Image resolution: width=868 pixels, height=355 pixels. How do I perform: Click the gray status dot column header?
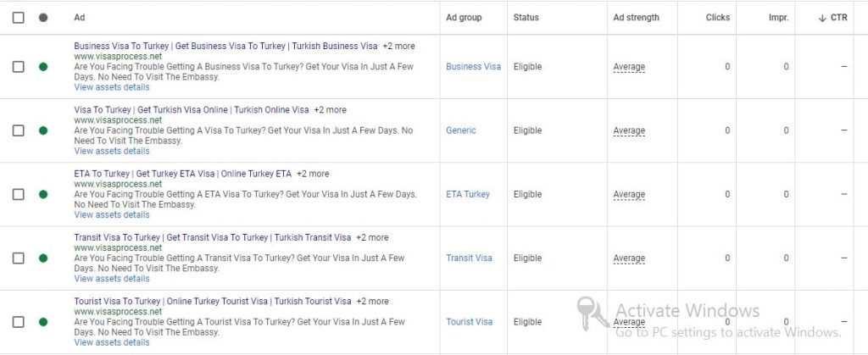(43, 18)
